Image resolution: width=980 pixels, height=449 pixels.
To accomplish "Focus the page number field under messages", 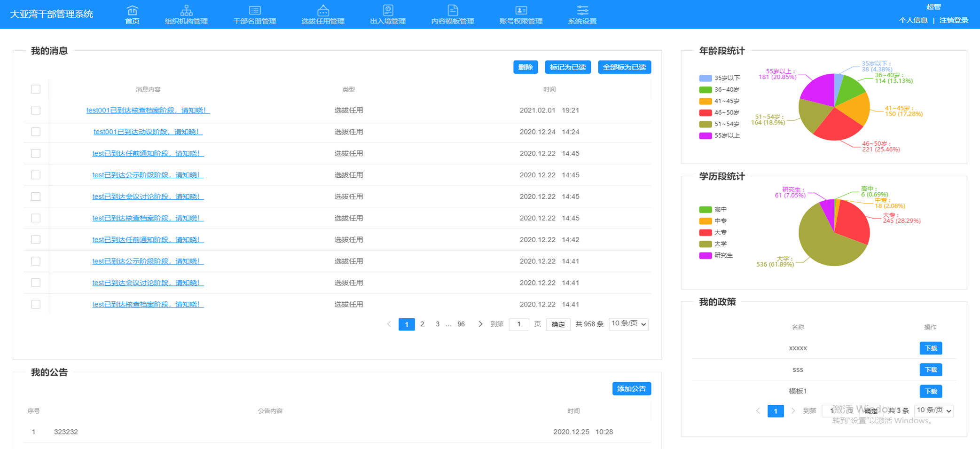I will coord(519,324).
